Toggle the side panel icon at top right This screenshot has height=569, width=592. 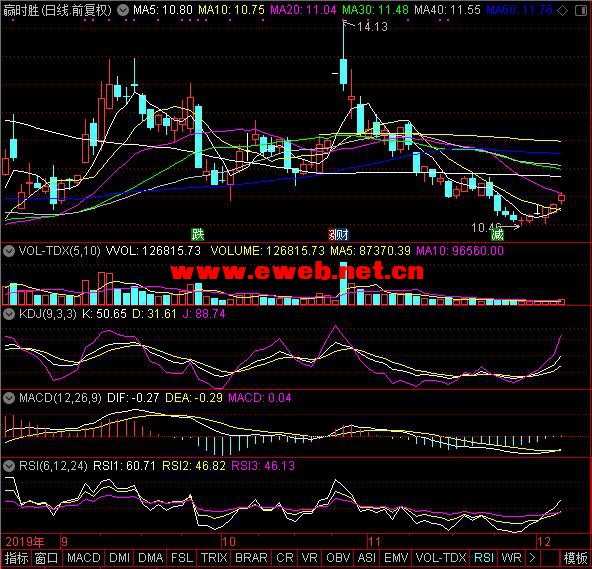pos(581,11)
